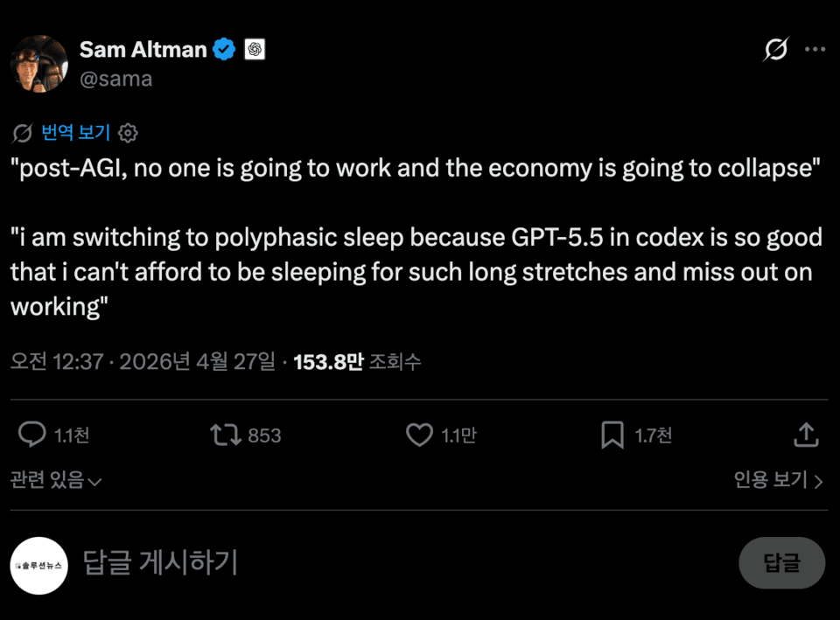
Task: Click the share icon below the post
Action: click(x=806, y=434)
